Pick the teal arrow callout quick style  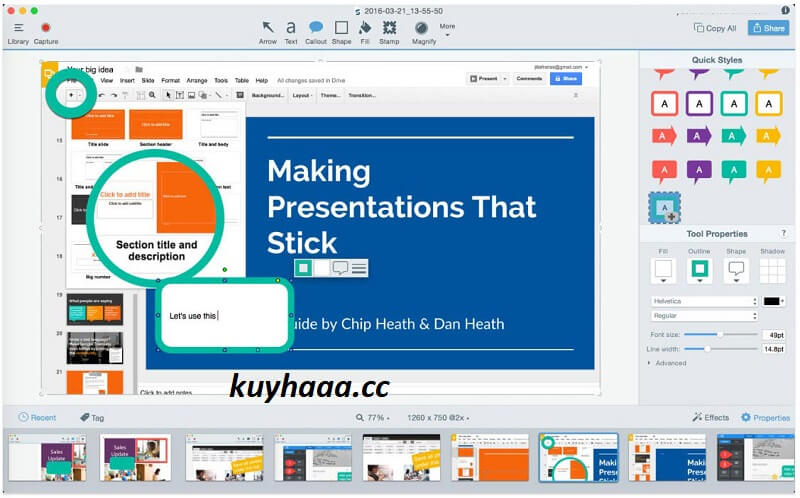pos(734,136)
